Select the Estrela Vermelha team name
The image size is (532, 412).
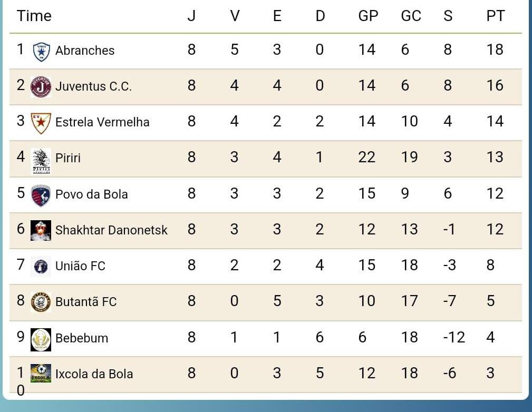(x=102, y=122)
